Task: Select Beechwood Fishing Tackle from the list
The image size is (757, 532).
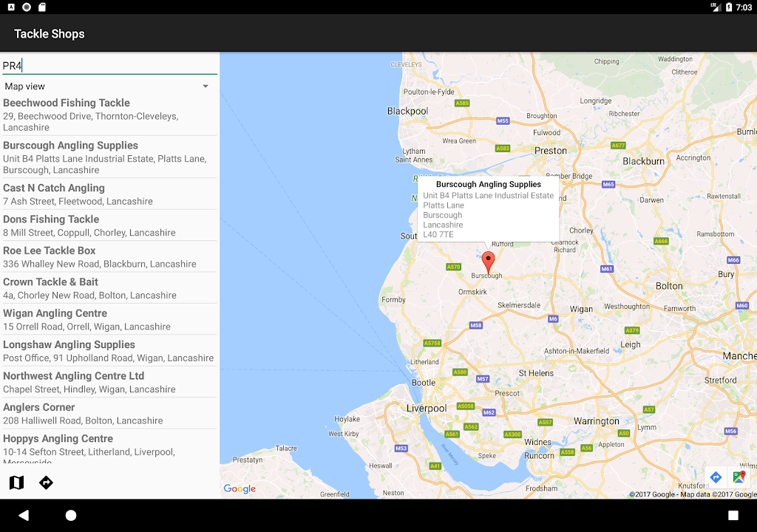Action: click(108, 115)
